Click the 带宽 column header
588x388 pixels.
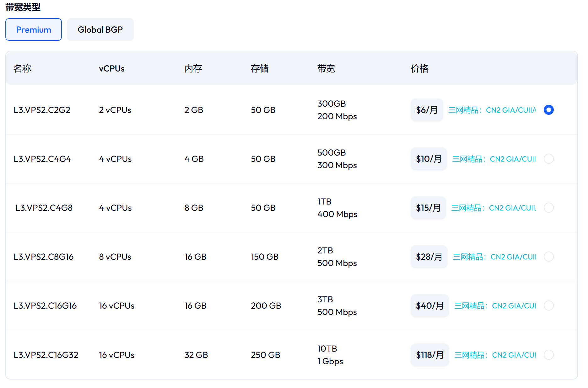point(326,68)
